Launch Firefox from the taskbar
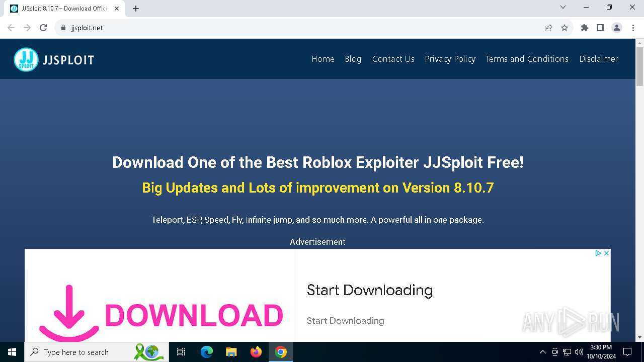The image size is (644, 362). 256,352
